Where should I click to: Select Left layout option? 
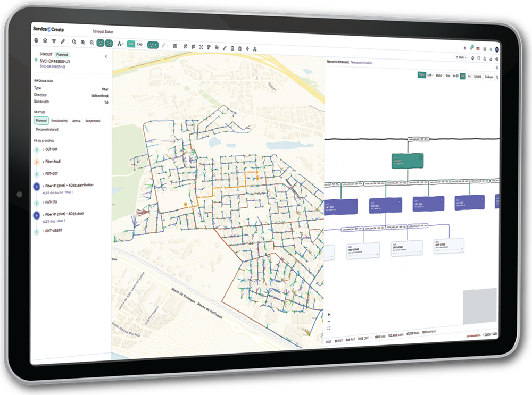[x=430, y=75]
